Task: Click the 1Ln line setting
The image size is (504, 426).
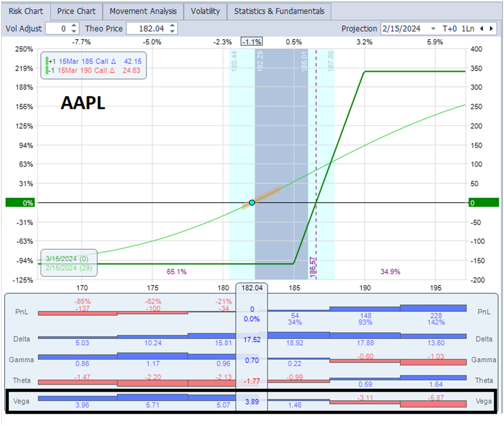Action: pos(468,29)
